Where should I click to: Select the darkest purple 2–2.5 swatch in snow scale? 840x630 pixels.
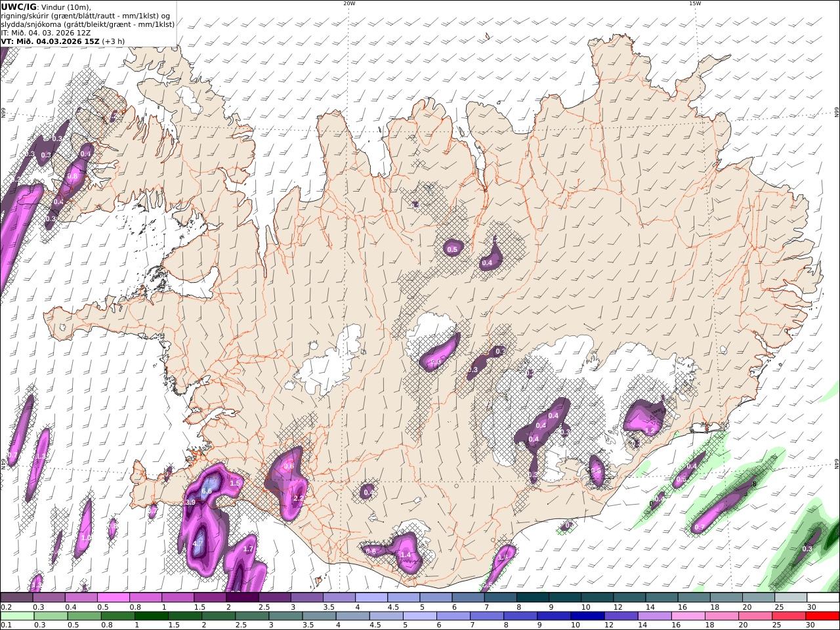coord(242,598)
